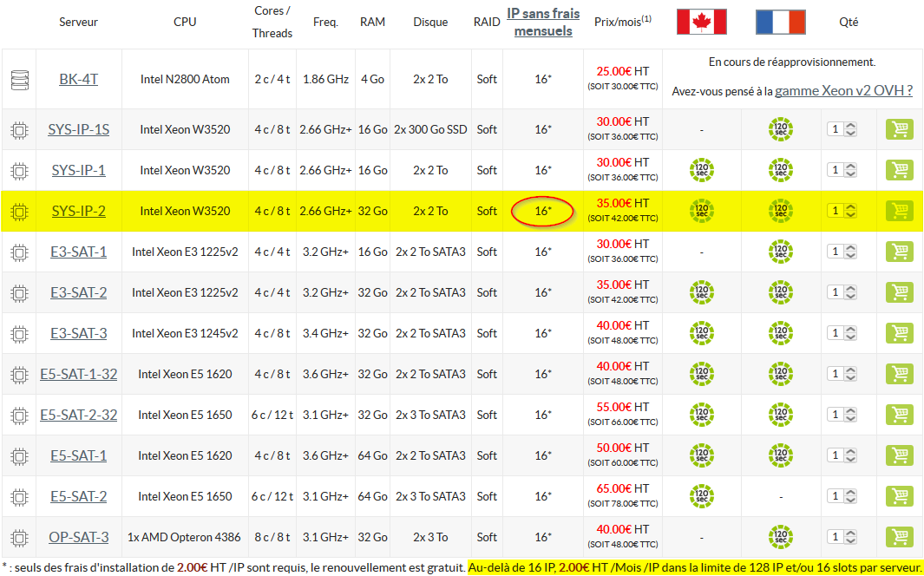Click OP-SAT-3 France 120 sec delivery badge
The height and width of the screenshot is (576, 924).
pyautogui.click(x=780, y=537)
